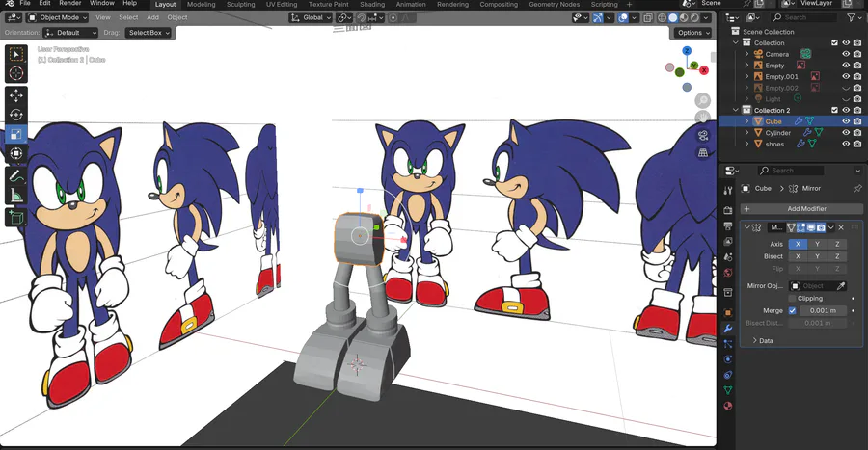Image resolution: width=868 pixels, height=450 pixels.
Task: Uncheck the Collection exclude checkbox
Action: (835, 42)
